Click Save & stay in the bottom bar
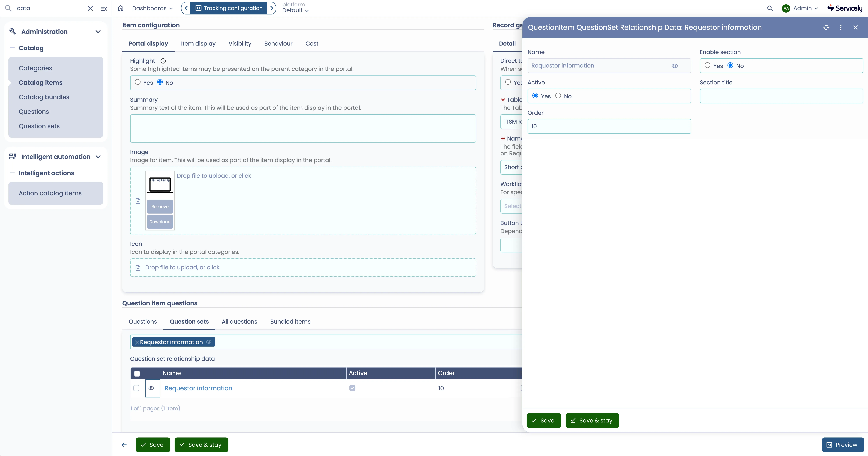This screenshot has width=868, height=456. (201, 445)
